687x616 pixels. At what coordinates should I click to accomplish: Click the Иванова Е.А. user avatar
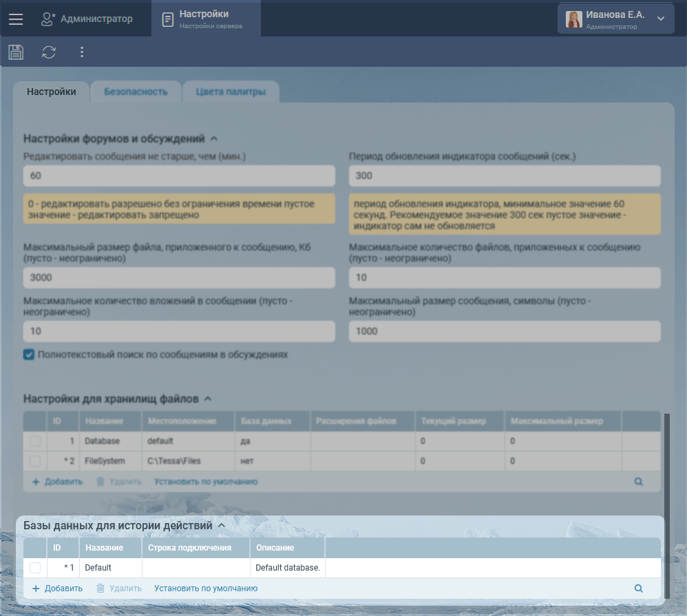tap(573, 19)
